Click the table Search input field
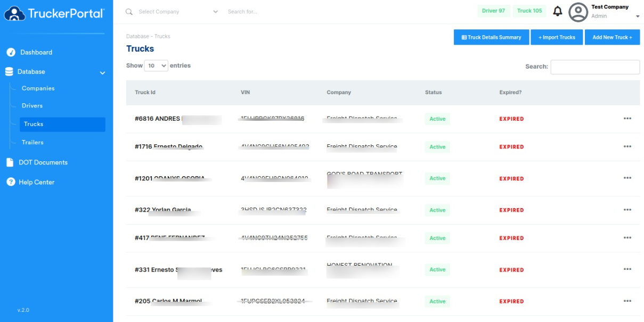Screen dimensions: 644x322 [594, 67]
